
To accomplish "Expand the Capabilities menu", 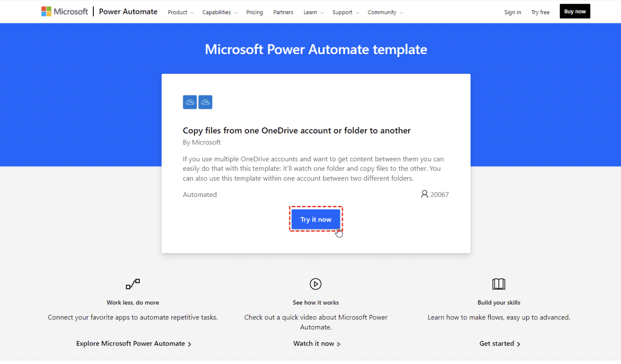I will tap(220, 12).
